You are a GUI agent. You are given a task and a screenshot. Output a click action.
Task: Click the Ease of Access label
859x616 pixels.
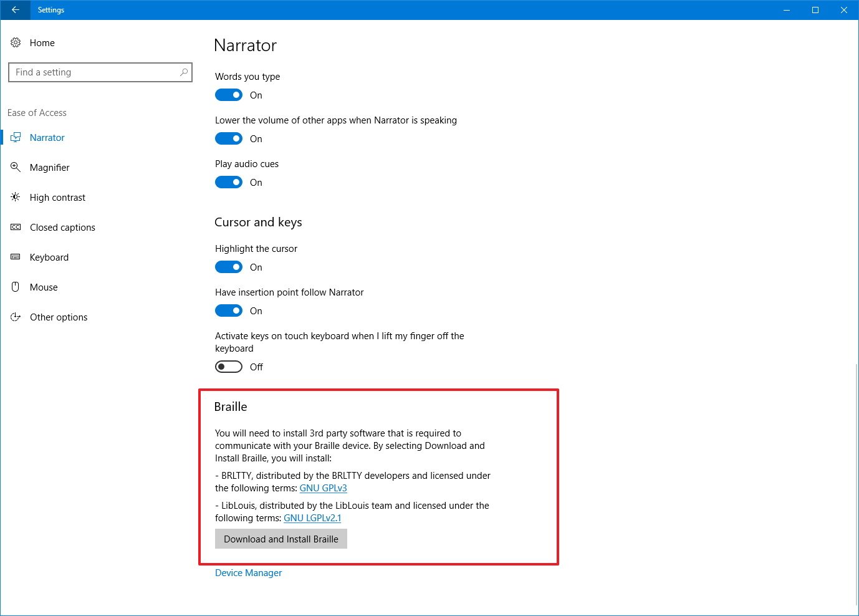pos(37,113)
